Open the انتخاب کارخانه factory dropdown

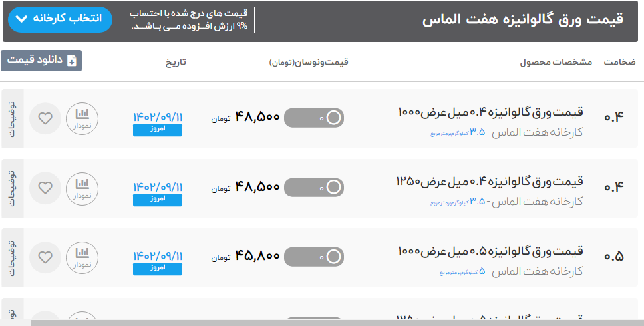(x=61, y=19)
